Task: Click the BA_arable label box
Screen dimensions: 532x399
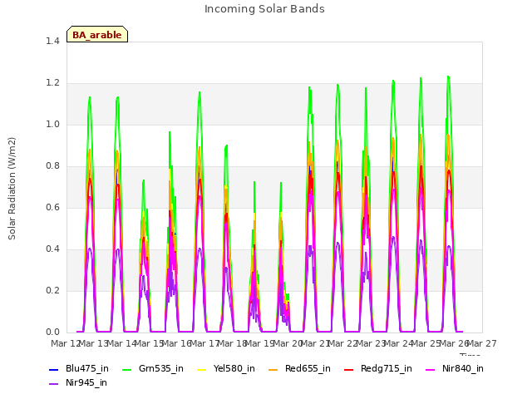Action: pyautogui.click(x=97, y=34)
